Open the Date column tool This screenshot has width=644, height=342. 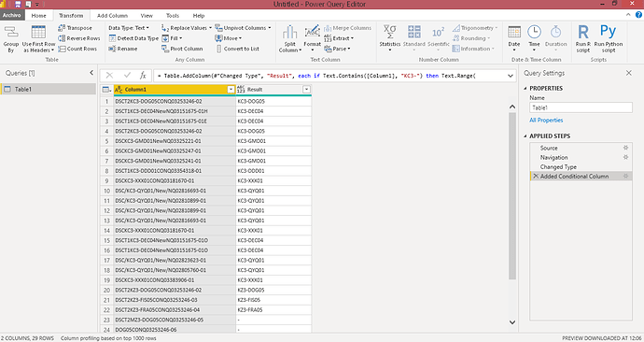click(514, 38)
